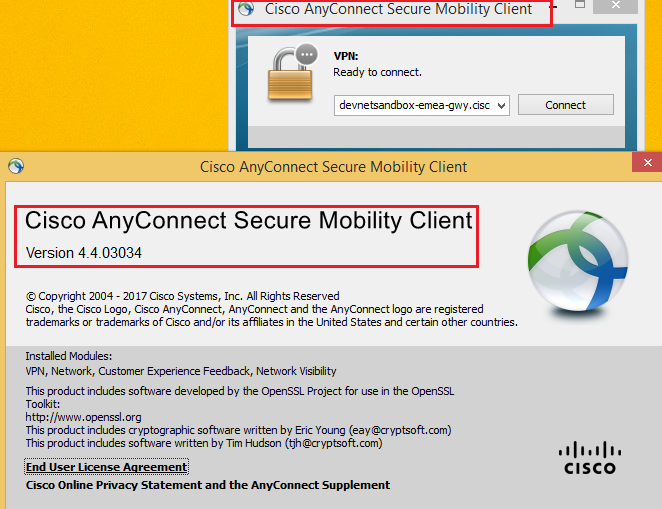Viewport: 662px width, 509px height.
Task: Maximize the small VPN client window
Action: pyautogui.click(x=580, y=5)
